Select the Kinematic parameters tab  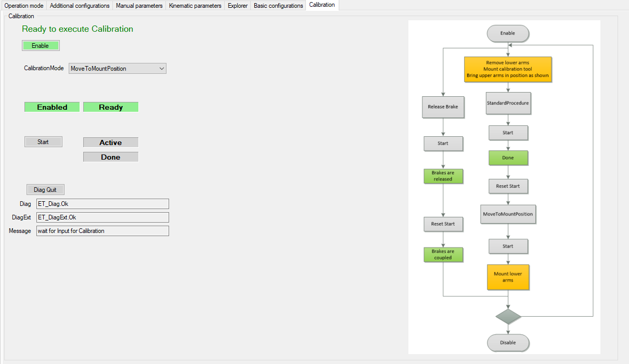[195, 6]
